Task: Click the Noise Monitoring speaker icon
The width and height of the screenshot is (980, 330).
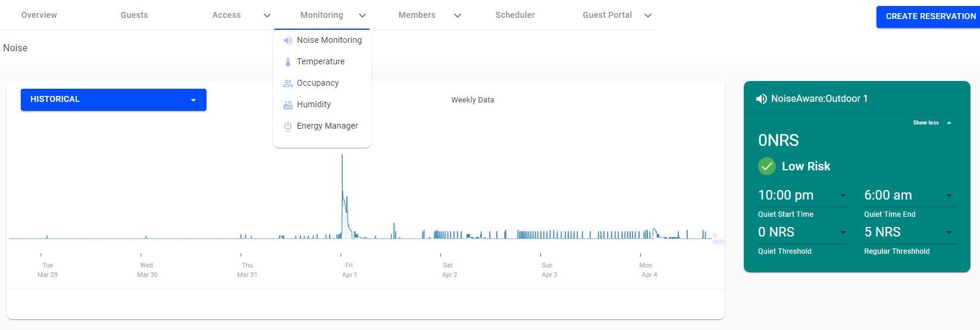Action: (287, 41)
